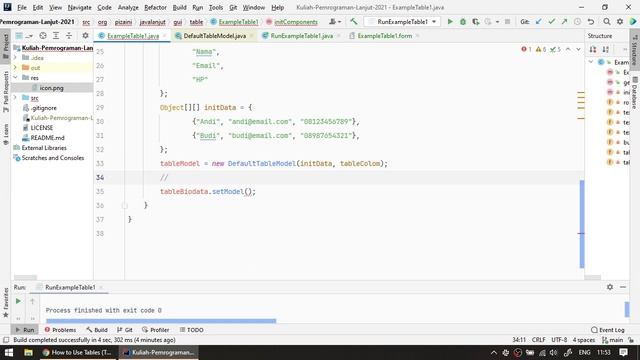The height and width of the screenshot is (360, 640).
Task: Open Project panel options gear
Action: [85, 36]
